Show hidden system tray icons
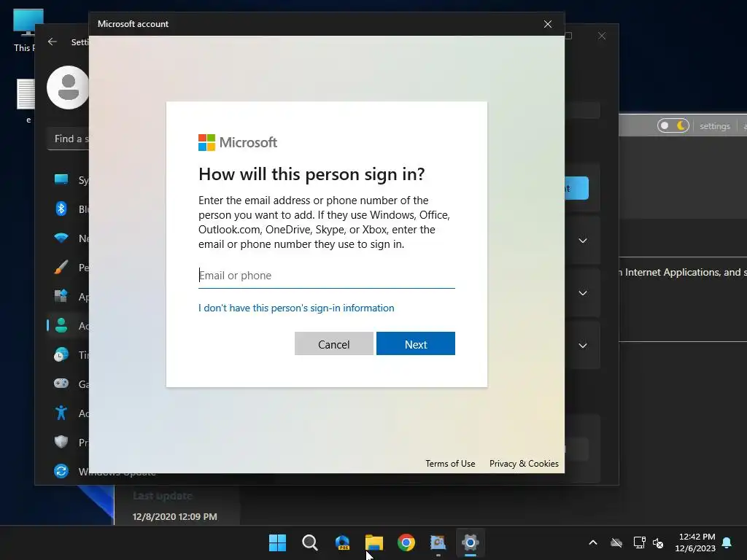This screenshot has height=560, width=747. pos(593,542)
